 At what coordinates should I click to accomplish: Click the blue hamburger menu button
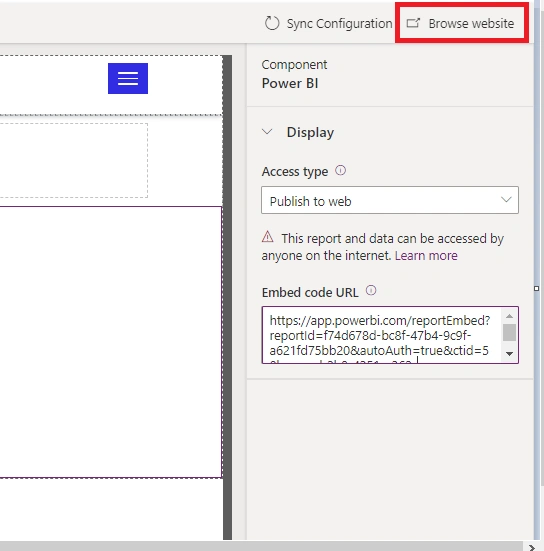(128, 78)
